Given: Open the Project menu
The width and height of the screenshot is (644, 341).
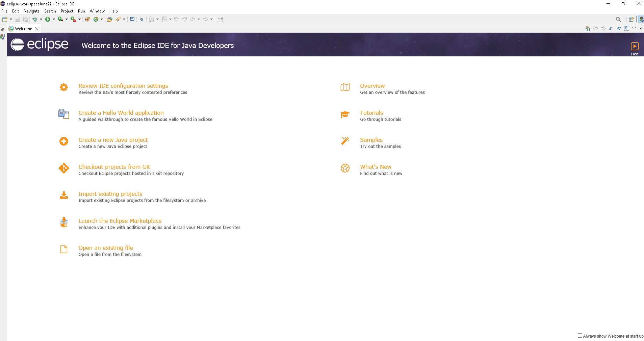Looking at the screenshot, I should coord(67,11).
